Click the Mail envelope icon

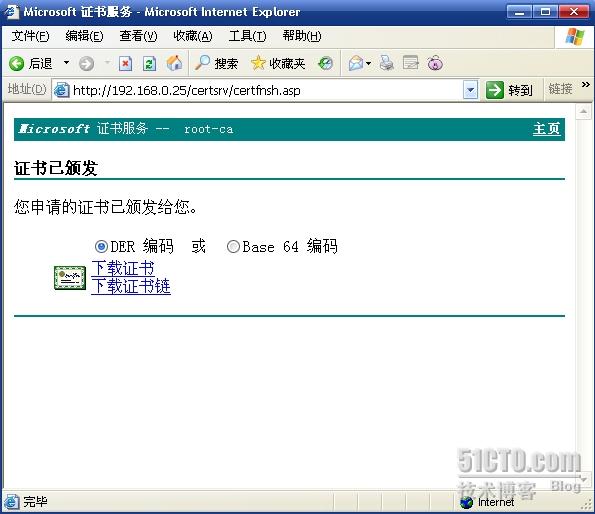tap(356, 63)
